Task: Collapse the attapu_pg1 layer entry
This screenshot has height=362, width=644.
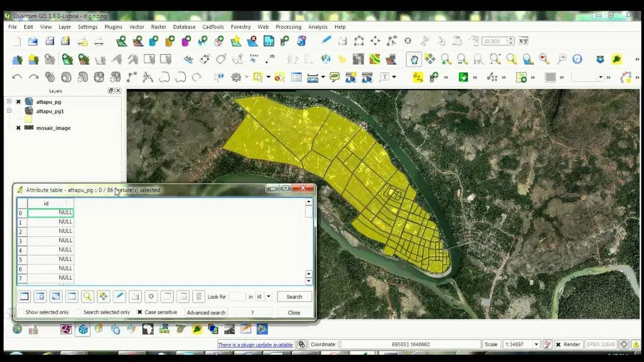Action: tap(9, 111)
